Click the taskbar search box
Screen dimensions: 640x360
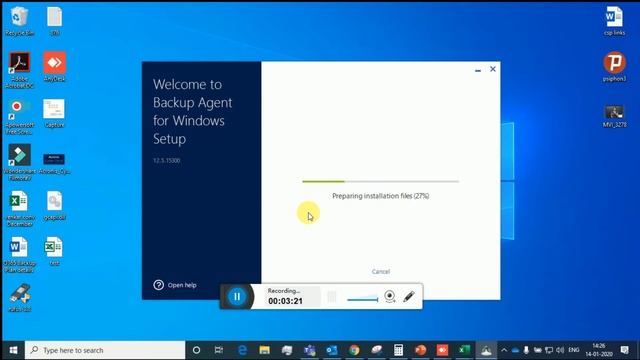[x=105, y=350]
